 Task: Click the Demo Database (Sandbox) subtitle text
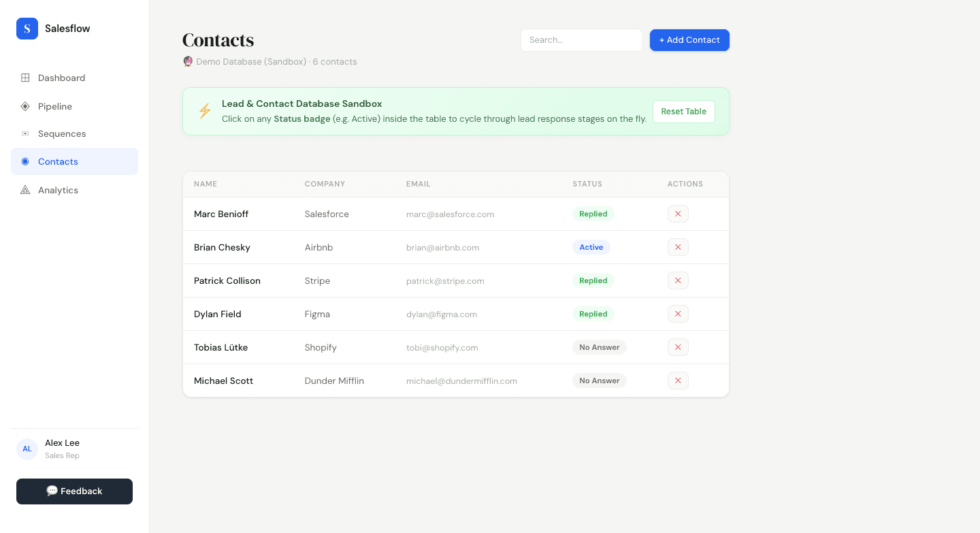251,61
